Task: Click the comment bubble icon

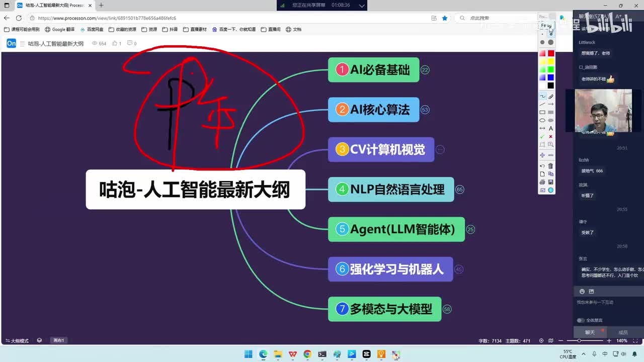Action: pos(130,43)
